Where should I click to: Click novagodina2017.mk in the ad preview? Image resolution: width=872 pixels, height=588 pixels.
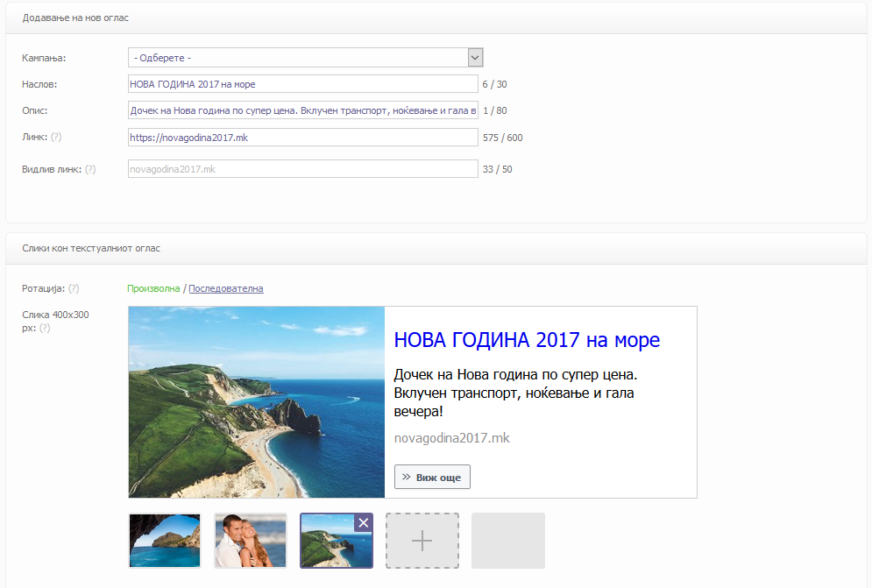point(451,438)
